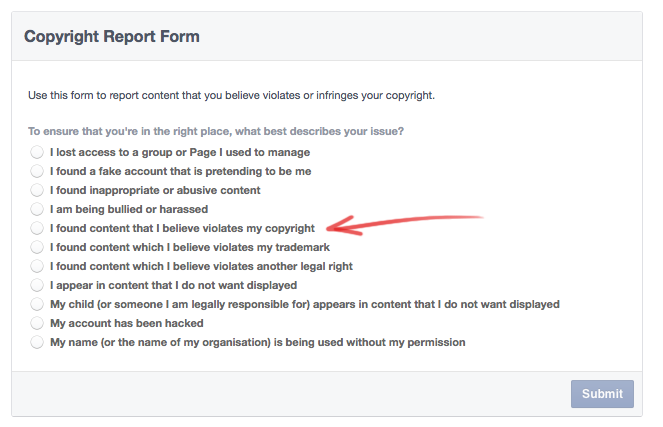Select the violates another legal right radio
663x427 pixels.
tap(37, 266)
